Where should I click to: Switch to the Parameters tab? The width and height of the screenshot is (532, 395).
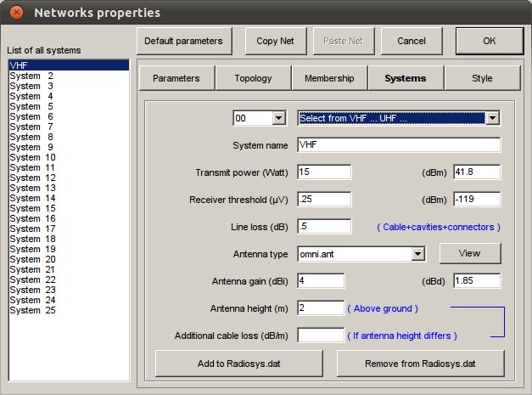tap(176, 78)
